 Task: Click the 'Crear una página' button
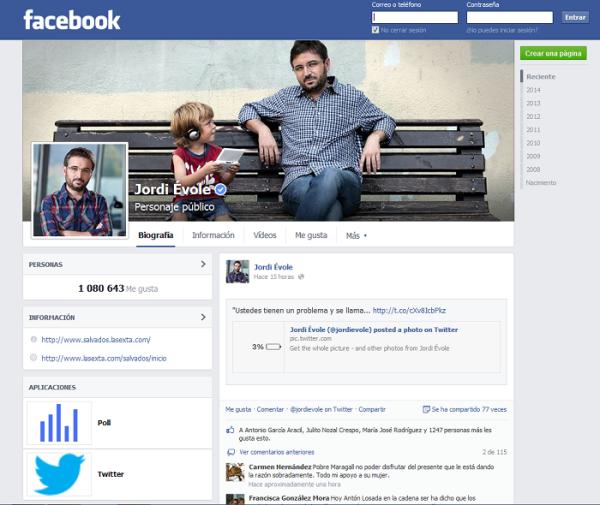click(x=552, y=53)
